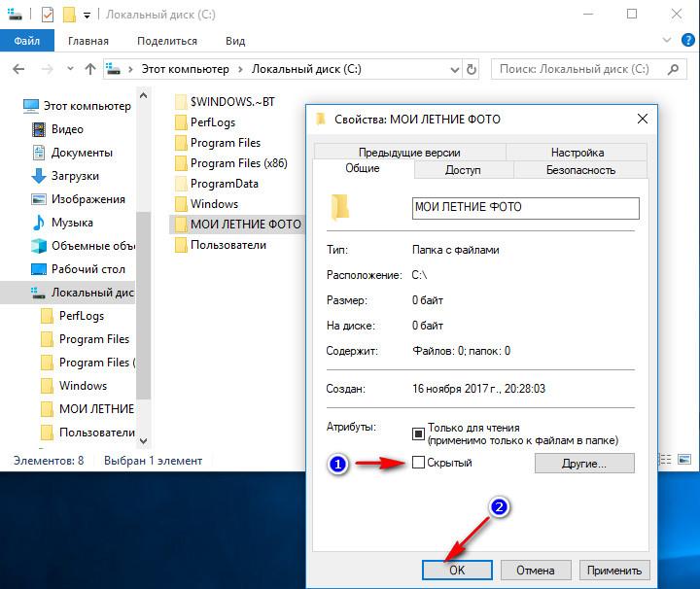700x589 pixels.
Task: Switch to the Доступ tab
Action: pyautogui.click(x=463, y=170)
